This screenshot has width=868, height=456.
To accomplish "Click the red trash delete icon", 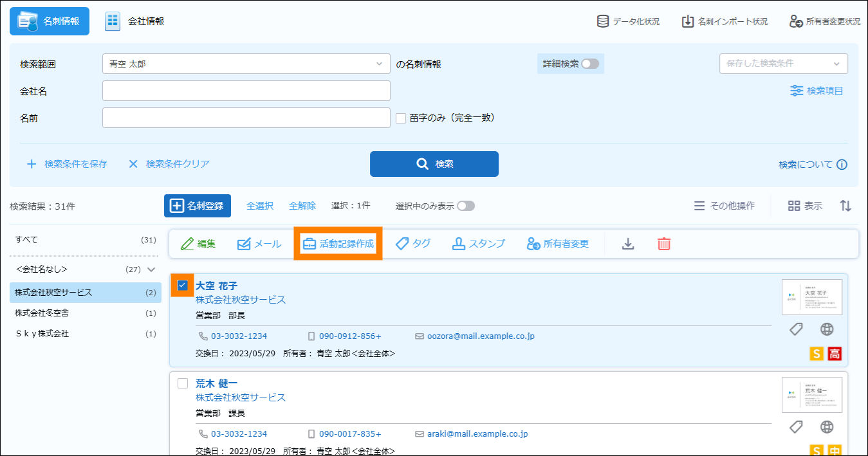I will point(664,244).
